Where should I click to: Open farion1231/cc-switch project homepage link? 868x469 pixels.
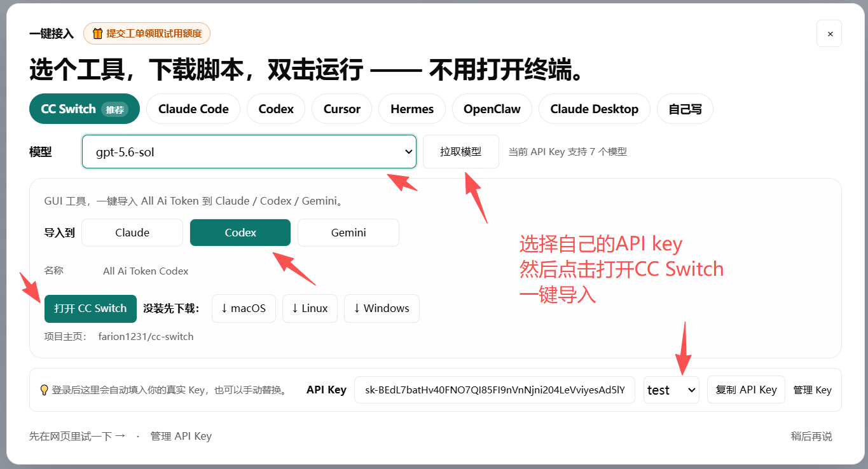point(146,337)
